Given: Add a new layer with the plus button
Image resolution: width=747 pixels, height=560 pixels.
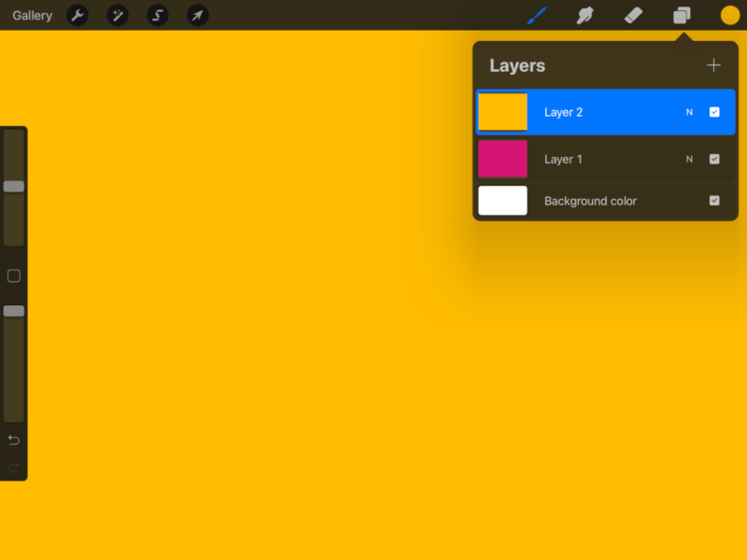Looking at the screenshot, I should tap(713, 65).
